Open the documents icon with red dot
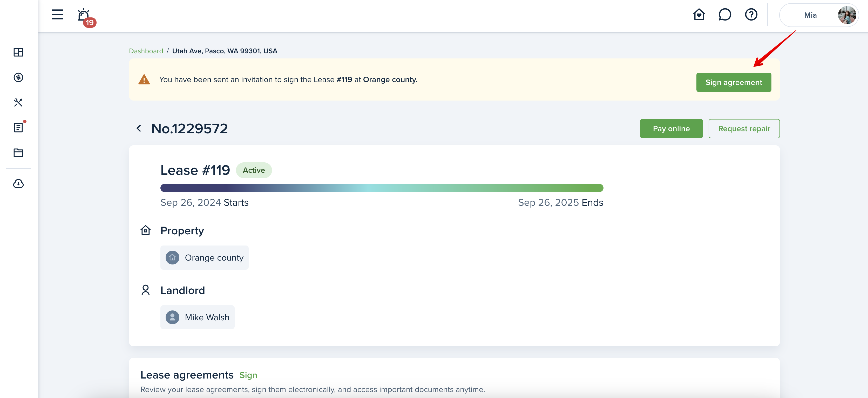 (19, 127)
